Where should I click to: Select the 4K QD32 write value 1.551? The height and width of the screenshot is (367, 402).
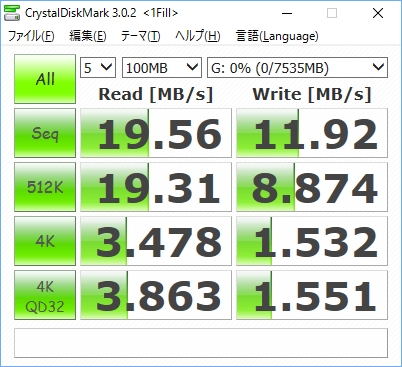pyautogui.click(x=312, y=295)
